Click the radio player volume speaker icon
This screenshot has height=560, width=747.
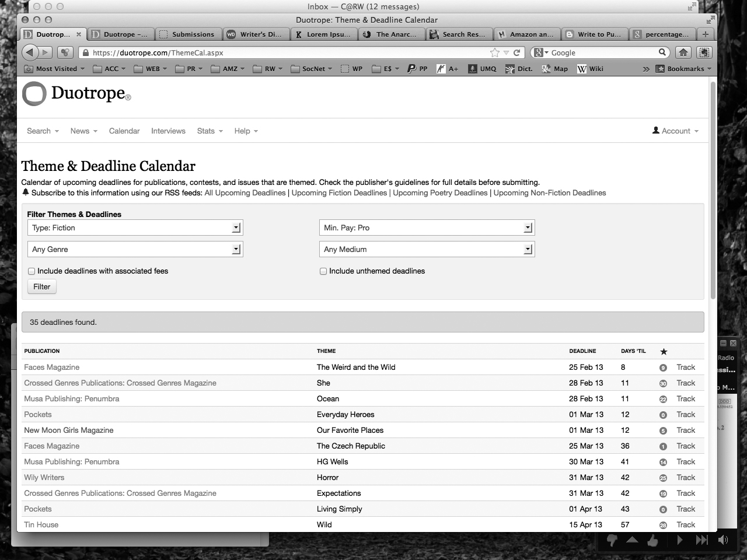[x=723, y=540]
